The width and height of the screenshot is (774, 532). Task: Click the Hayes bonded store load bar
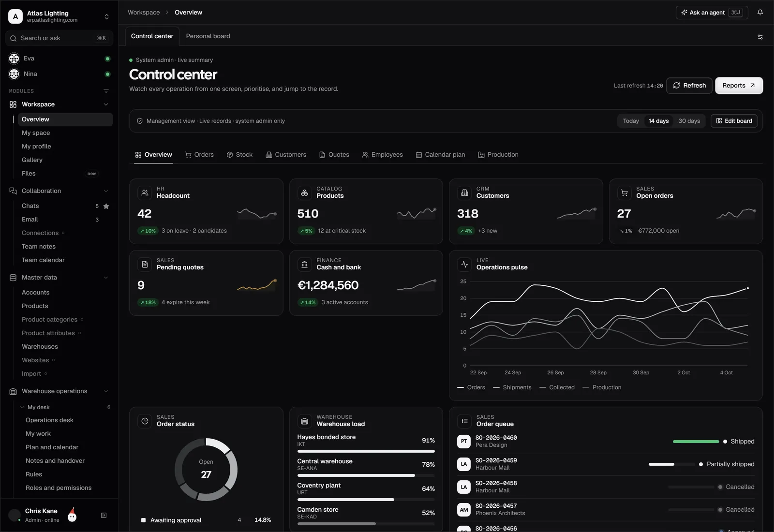click(366, 451)
